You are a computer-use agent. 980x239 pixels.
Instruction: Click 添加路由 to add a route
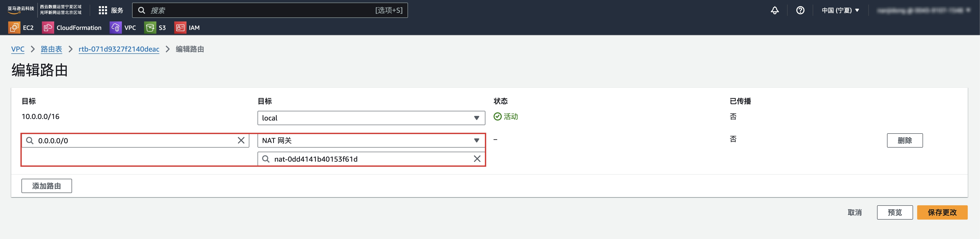click(x=46, y=186)
